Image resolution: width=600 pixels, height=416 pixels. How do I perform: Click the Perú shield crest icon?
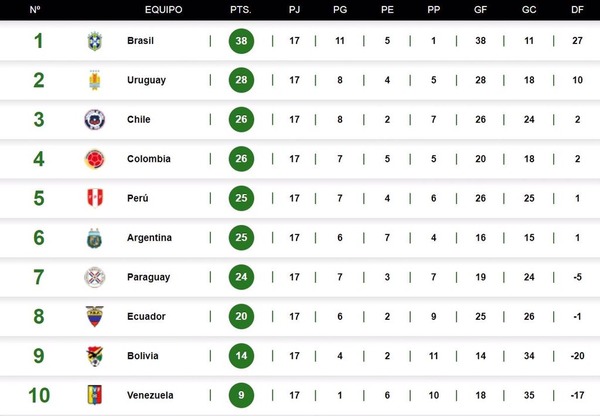coord(95,198)
